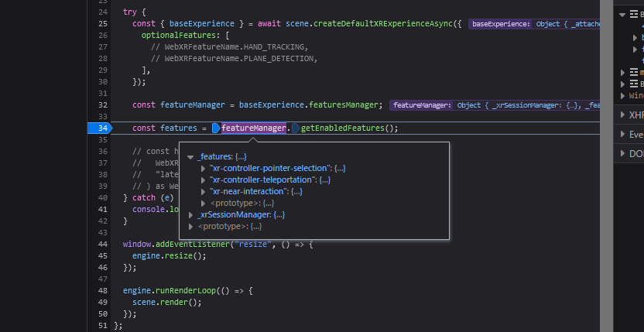644x332 pixels.
Task: Click the editor's vertical scrollbar
Action: (x=606, y=166)
